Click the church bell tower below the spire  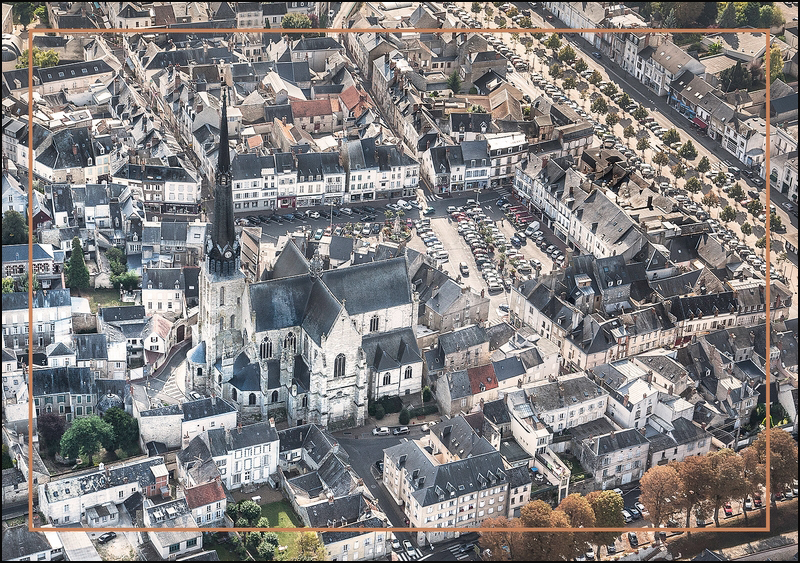click(221, 300)
